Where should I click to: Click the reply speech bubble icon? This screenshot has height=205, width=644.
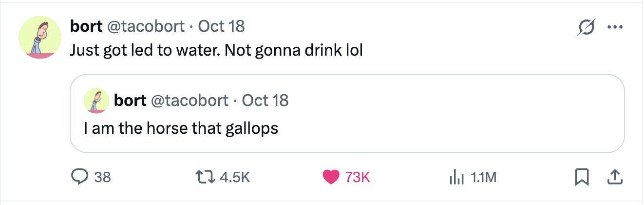[79, 177]
